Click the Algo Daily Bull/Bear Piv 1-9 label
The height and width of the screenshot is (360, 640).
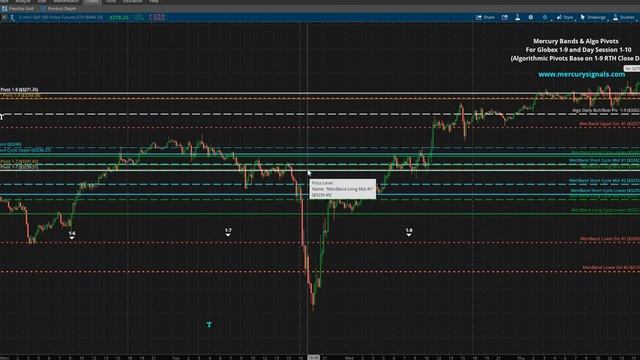(x=606, y=110)
